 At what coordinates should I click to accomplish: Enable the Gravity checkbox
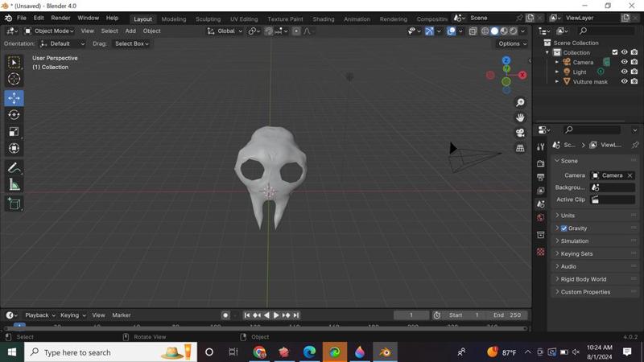tap(564, 228)
